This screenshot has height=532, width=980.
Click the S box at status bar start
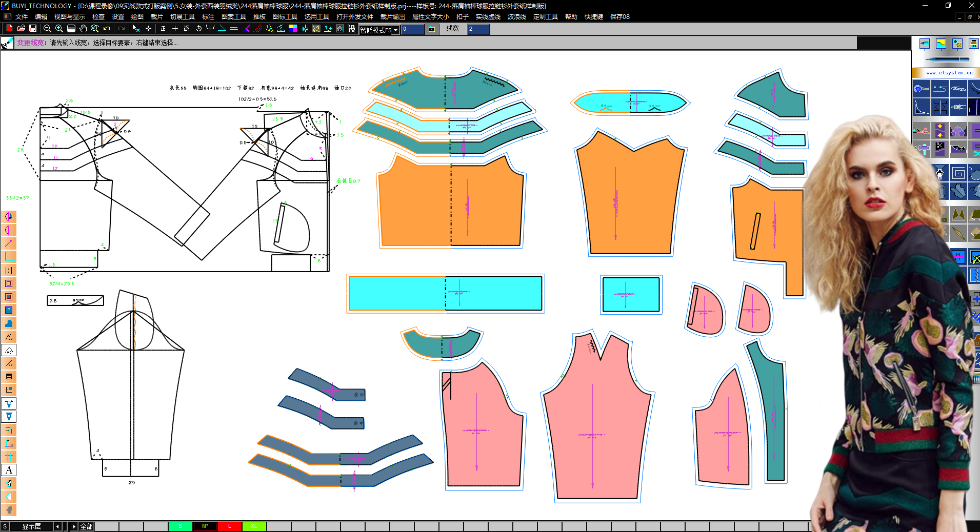[5, 526]
